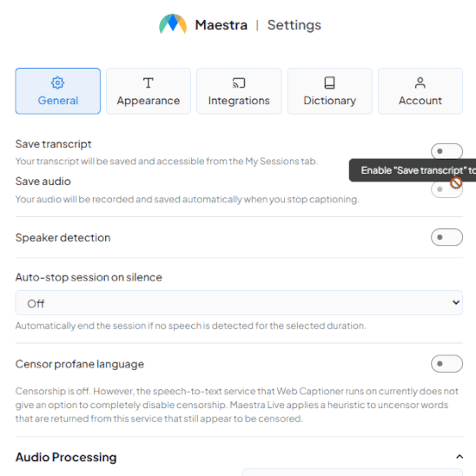The height and width of the screenshot is (476, 476).
Task: Click the Enable Save transcript tooltip
Action: coord(413,170)
